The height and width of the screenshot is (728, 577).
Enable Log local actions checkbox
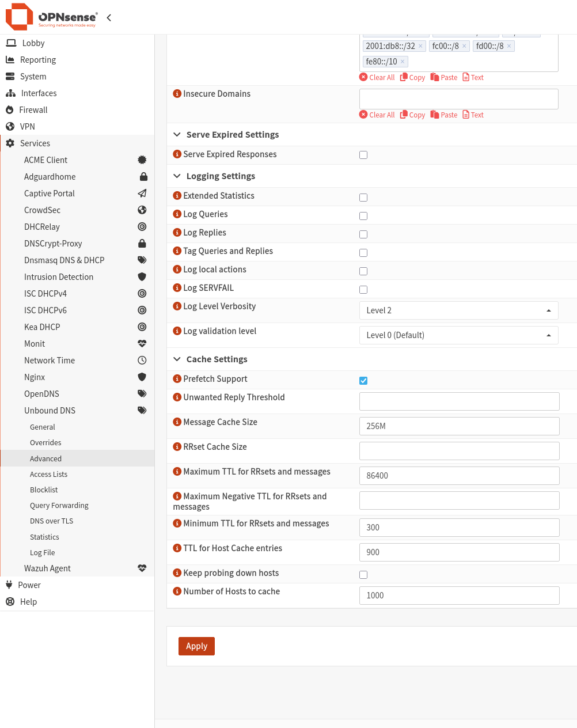tap(363, 271)
